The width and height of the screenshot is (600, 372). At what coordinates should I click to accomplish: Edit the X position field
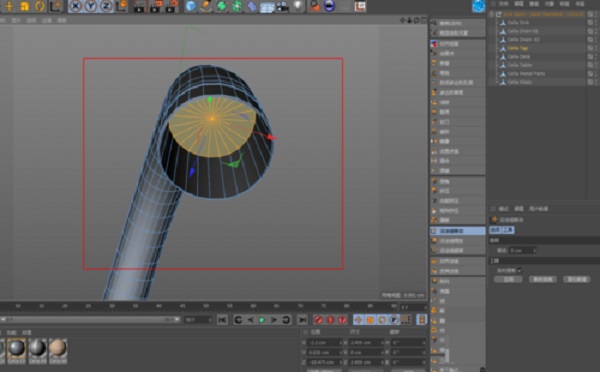click(x=324, y=343)
